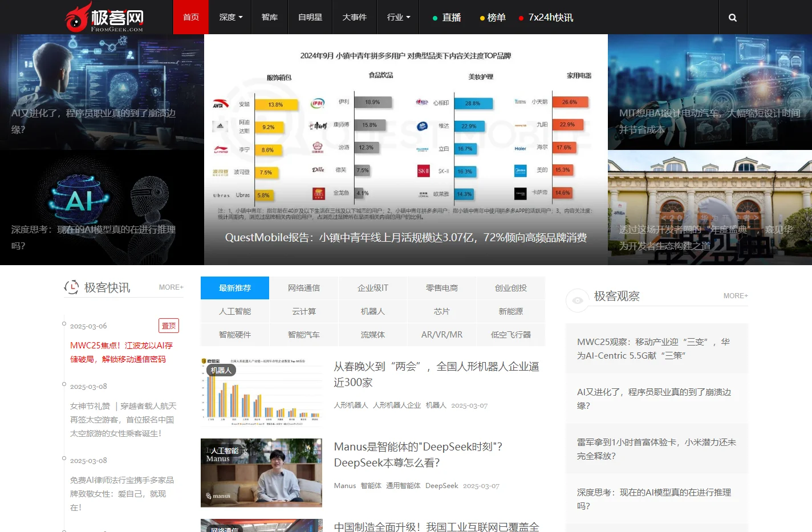Open the Manus video thumbnail

click(x=261, y=473)
